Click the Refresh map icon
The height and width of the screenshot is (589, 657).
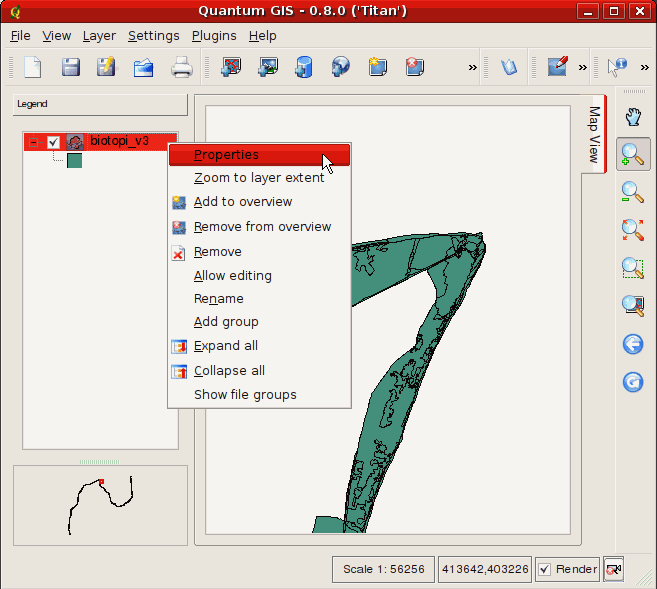click(x=633, y=382)
